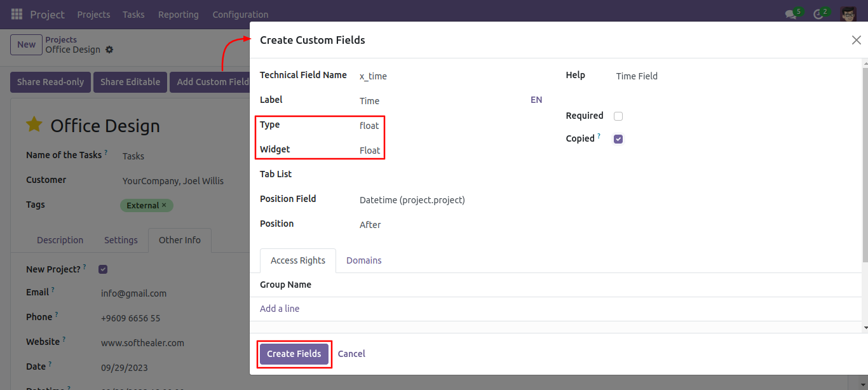Open the Position dropdown showing After
Image resolution: width=868 pixels, height=390 pixels.
tap(451, 225)
